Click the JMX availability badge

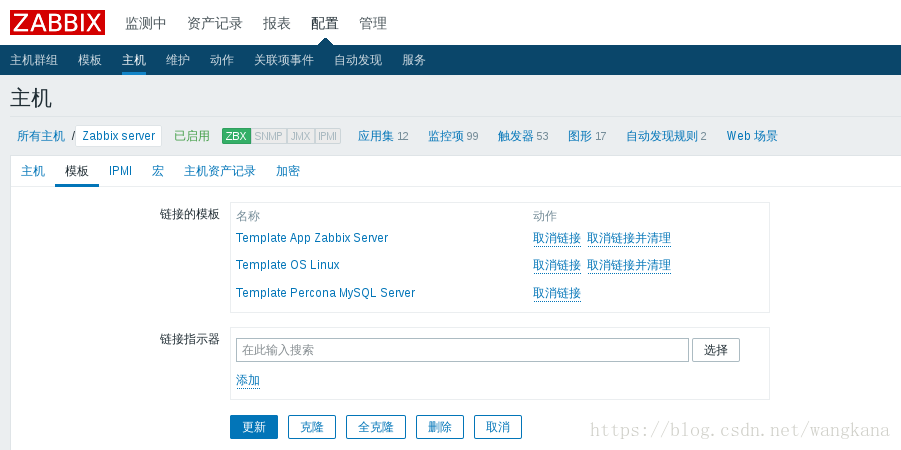[301, 136]
